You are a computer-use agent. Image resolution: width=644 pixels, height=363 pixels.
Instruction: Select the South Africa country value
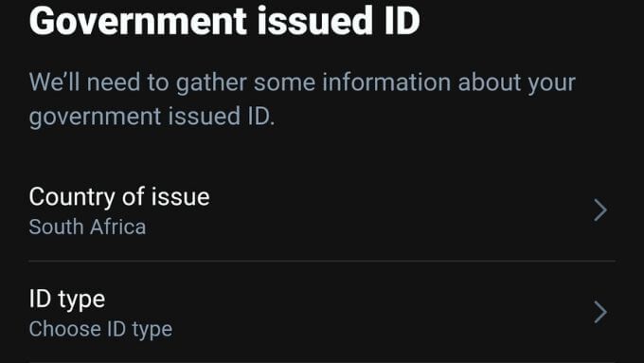pos(87,227)
